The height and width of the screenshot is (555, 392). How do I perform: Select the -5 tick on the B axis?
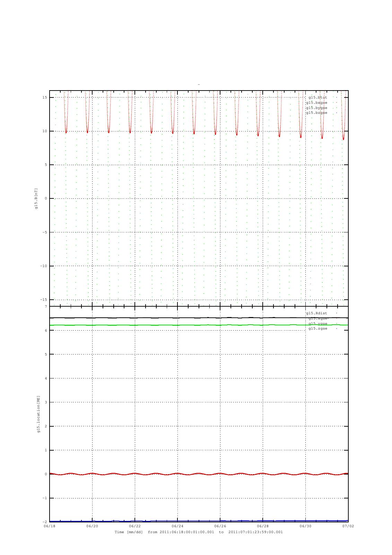pyautogui.click(x=45, y=232)
